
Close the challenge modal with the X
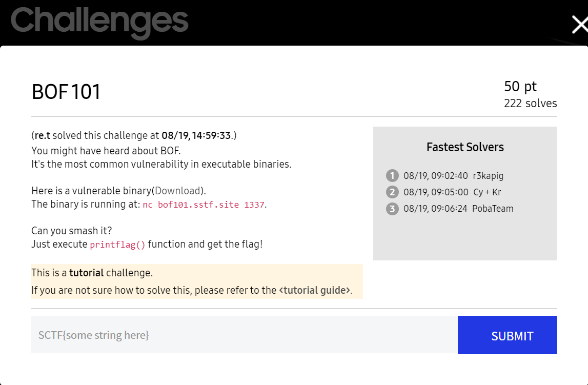coord(580,25)
